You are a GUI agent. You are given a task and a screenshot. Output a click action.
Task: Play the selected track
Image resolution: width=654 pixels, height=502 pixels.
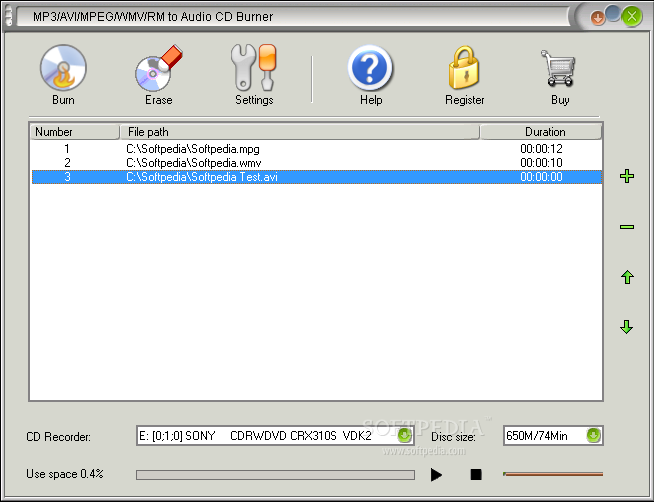click(x=436, y=474)
